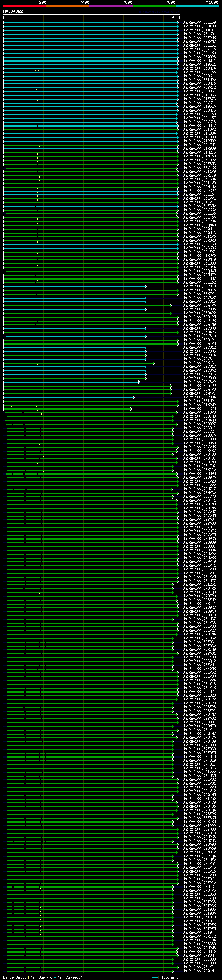Click the cyan alignment bar for UniRef100_C0LL59
Image resolution: width=222 pixels, height=980 pixels.
click(x=91, y=23)
